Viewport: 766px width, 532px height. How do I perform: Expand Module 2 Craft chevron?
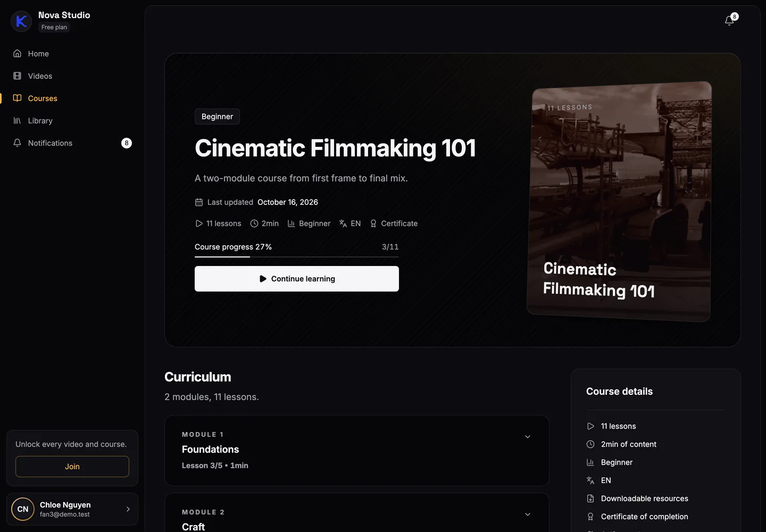(528, 514)
